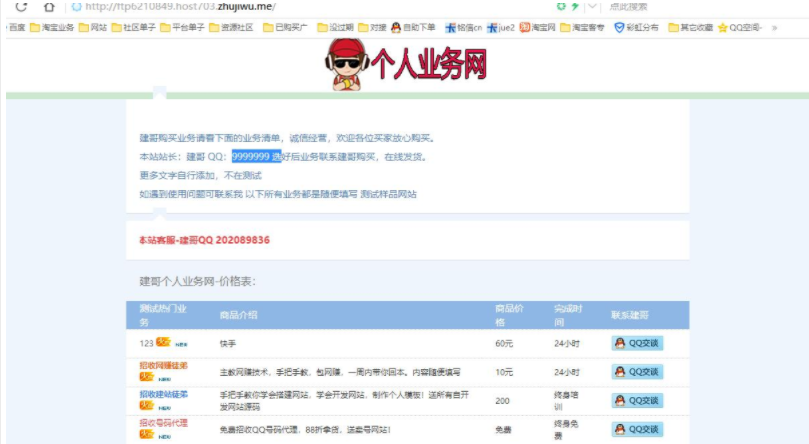
Task: Click the address bar URL zhujiwu.me
Action: (x=181, y=6)
